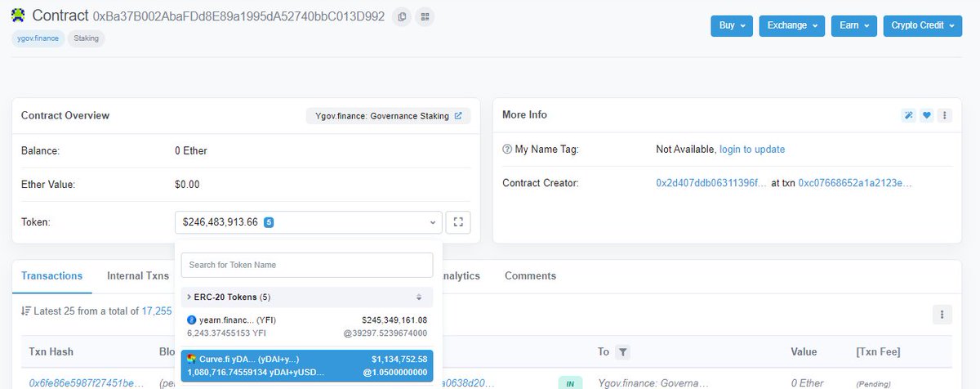Open the three-dot menu in More Info
The image size is (980, 389).
pos(945,115)
